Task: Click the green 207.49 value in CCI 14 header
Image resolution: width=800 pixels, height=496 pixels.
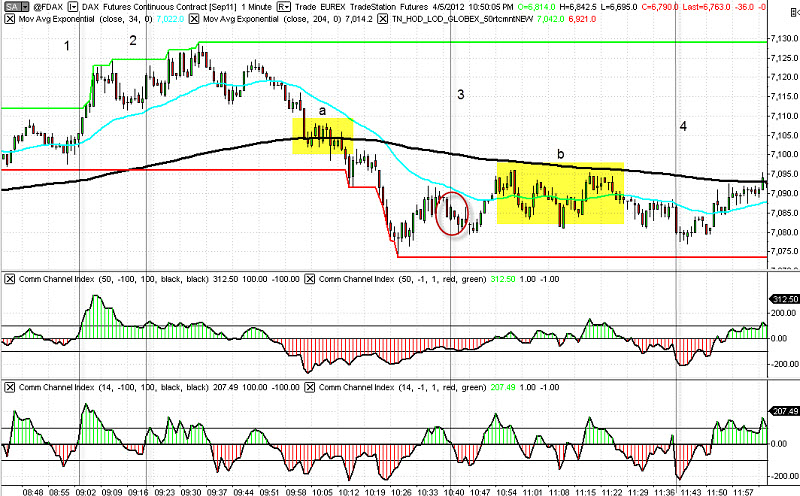Action: tap(503, 387)
